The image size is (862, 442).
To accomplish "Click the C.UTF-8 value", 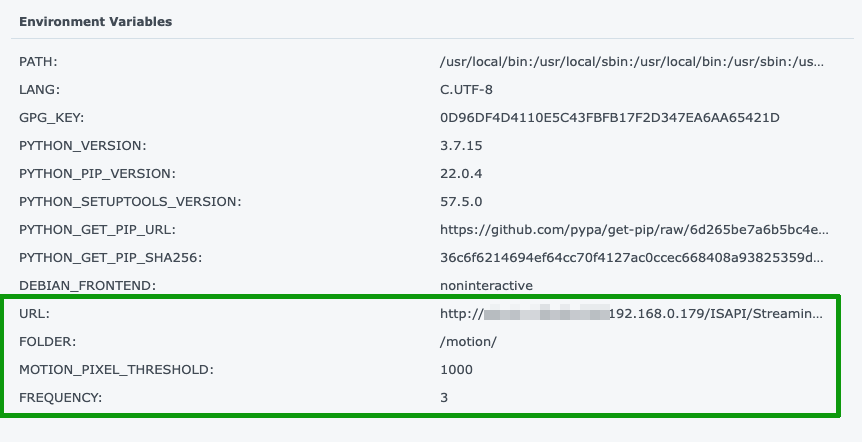I will [466, 90].
